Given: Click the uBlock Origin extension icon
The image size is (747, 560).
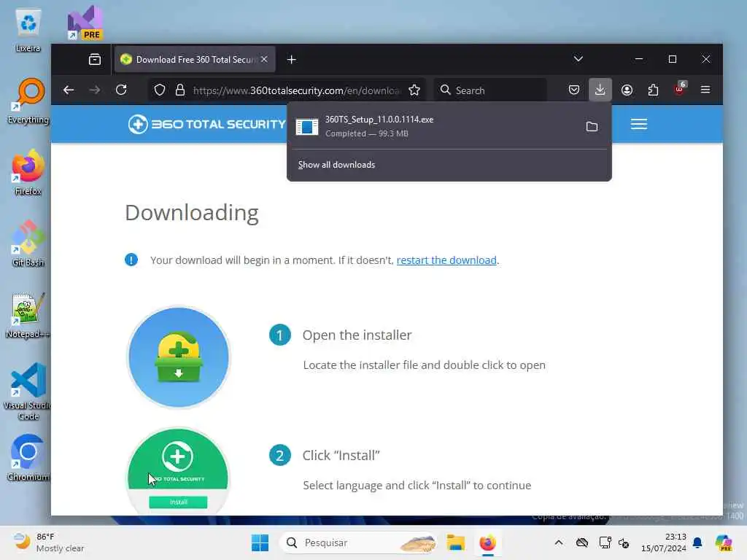Looking at the screenshot, I should [680, 89].
